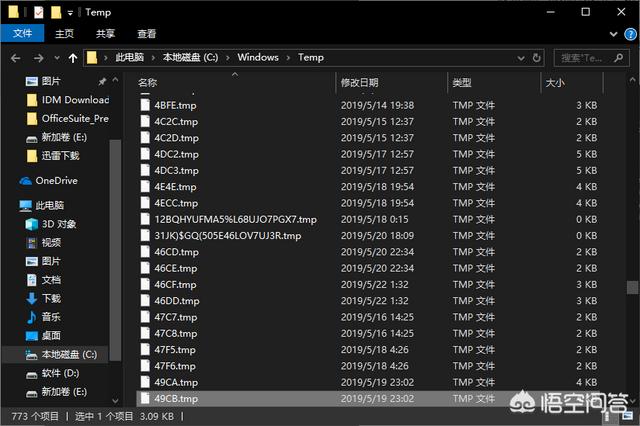This screenshot has width=640, height=426.
Task: Expand the ribbon with chevron arrow
Action: [613, 34]
